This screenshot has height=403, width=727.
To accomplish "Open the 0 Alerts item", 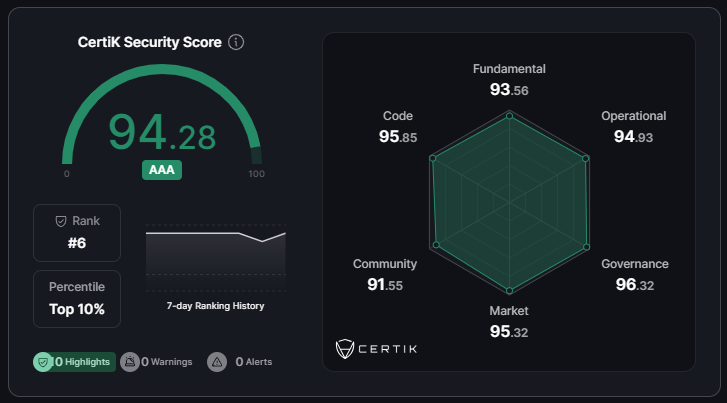I will tap(240, 362).
